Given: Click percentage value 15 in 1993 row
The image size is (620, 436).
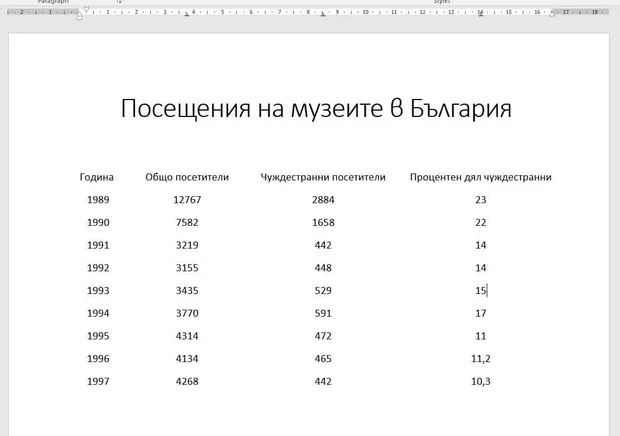Looking at the screenshot, I should pos(480,291).
